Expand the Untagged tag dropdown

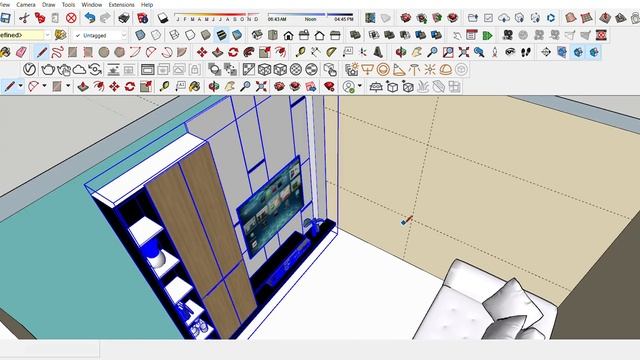124,36
